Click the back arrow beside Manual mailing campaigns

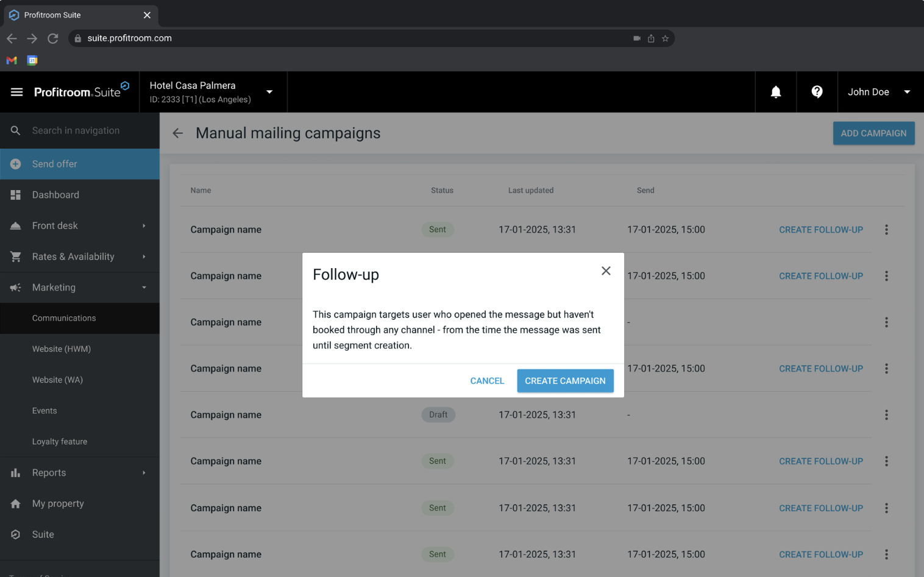(177, 133)
